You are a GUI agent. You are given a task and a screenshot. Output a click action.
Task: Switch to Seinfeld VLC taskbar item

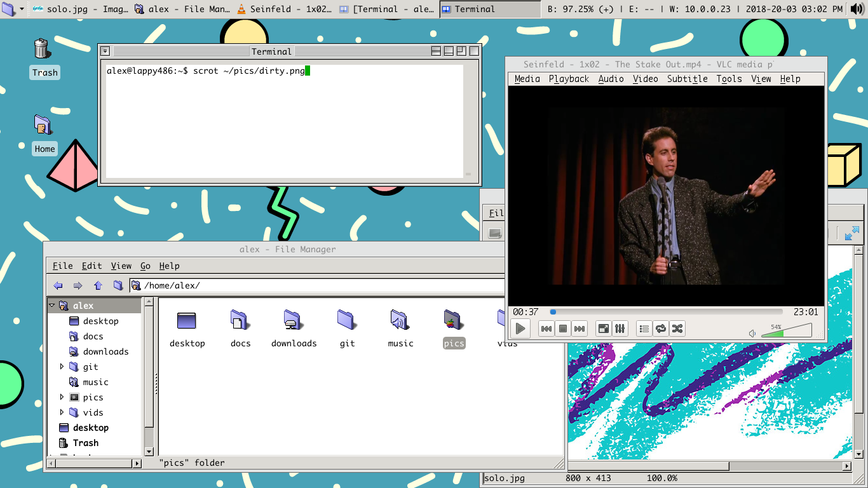pos(285,10)
